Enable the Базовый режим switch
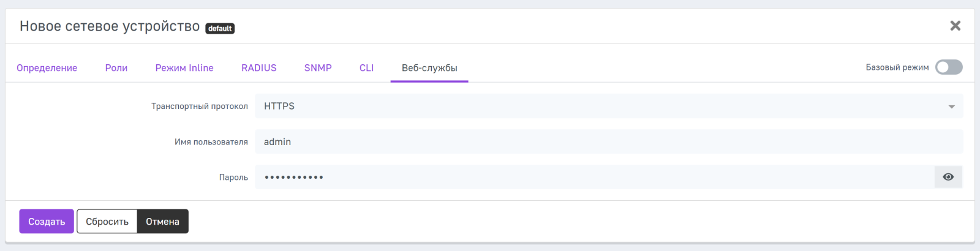Screen dimensions: 980x251 (x=949, y=67)
